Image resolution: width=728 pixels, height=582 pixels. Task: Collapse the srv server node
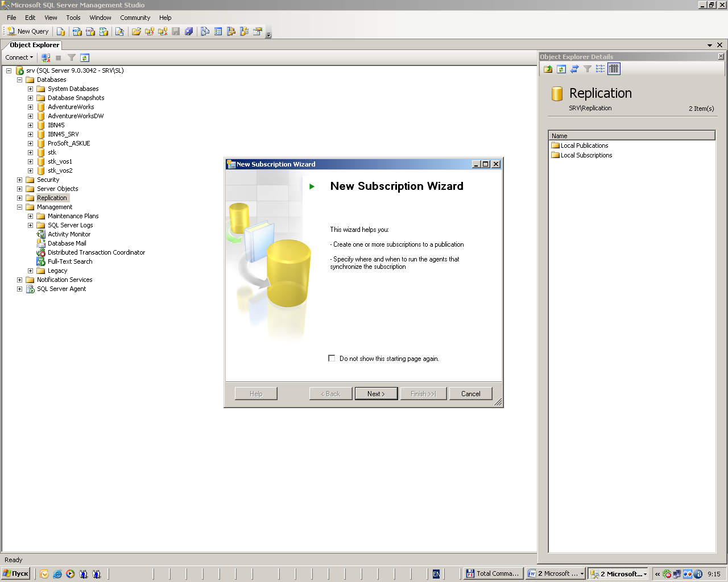[x=9, y=70]
